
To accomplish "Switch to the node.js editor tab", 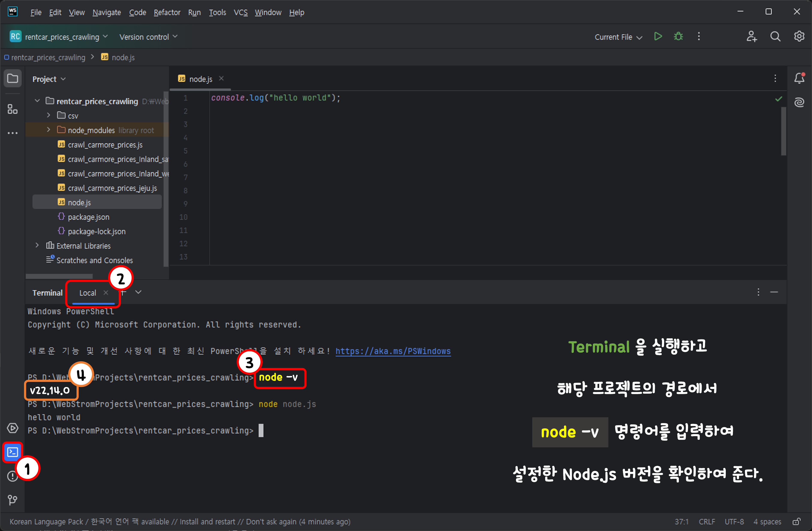I will (201, 79).
